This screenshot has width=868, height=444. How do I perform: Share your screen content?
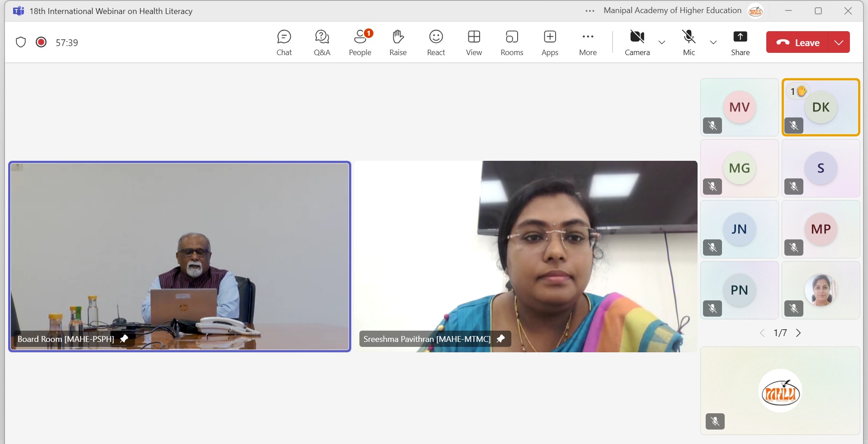click(740, 43)
